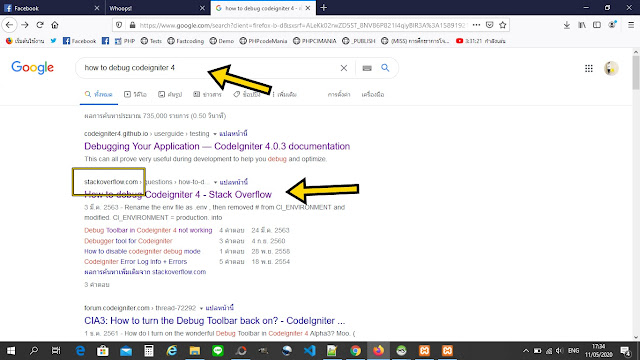This screenshot has width=640, height=360.
Task: Open Firefox hamburger menu
Action: [631, 25]
